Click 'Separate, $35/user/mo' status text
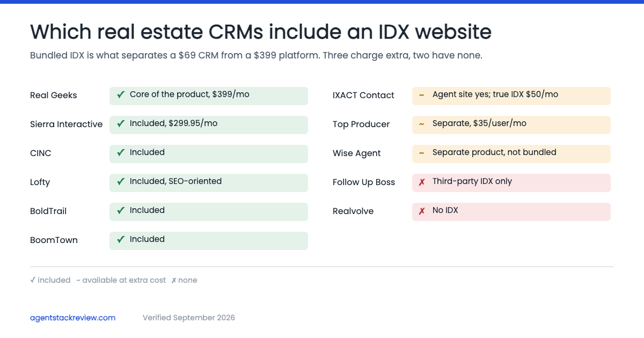Screen dimensions: 644x338 479,123
